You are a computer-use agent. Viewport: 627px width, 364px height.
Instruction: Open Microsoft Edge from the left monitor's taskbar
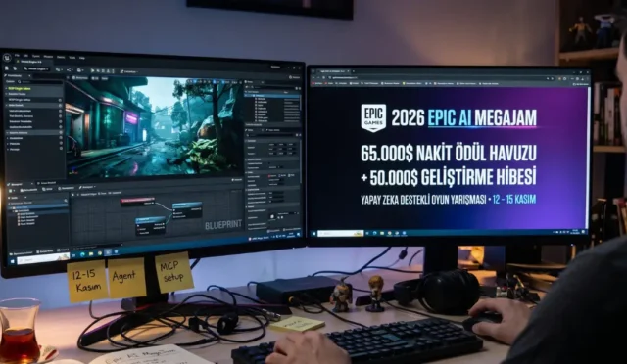tap(82, 254)
